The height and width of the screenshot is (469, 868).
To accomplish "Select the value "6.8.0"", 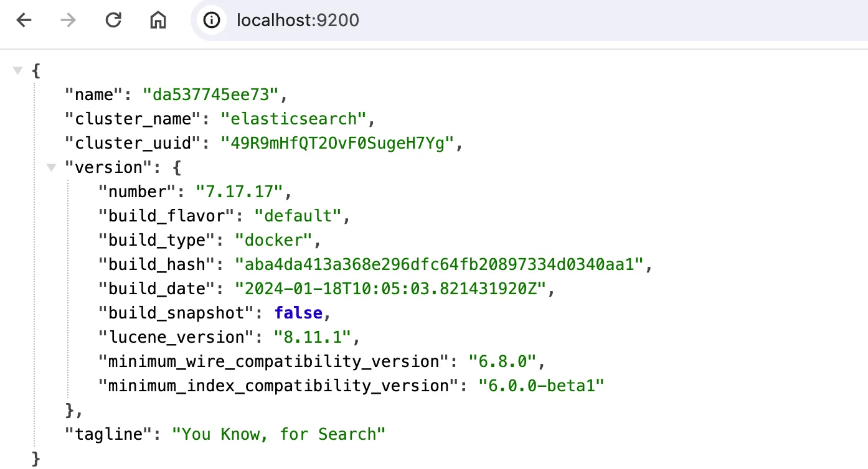I will tap(502, 361).
